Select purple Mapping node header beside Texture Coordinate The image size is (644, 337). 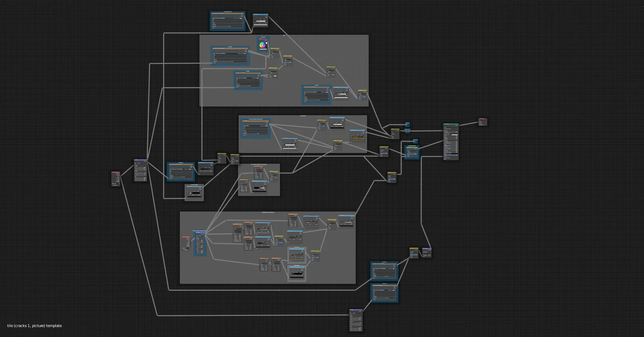[140, 160]
